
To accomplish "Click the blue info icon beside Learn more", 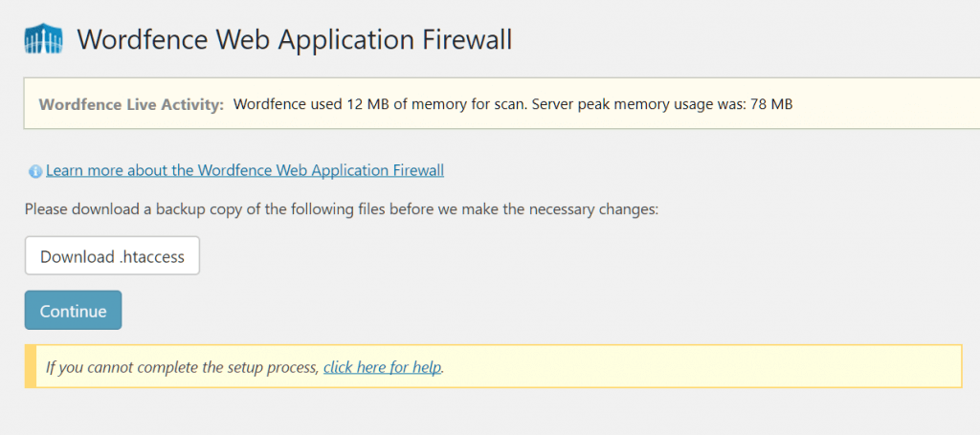I will tap(35, 171).
